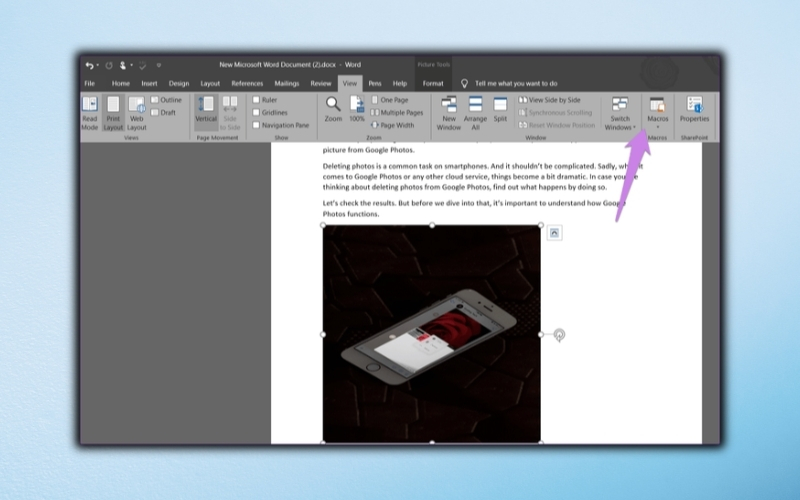Open the Customize Quick Access Toolbar arrow
This screenshot has width=800, height=500.
(159, 65)
